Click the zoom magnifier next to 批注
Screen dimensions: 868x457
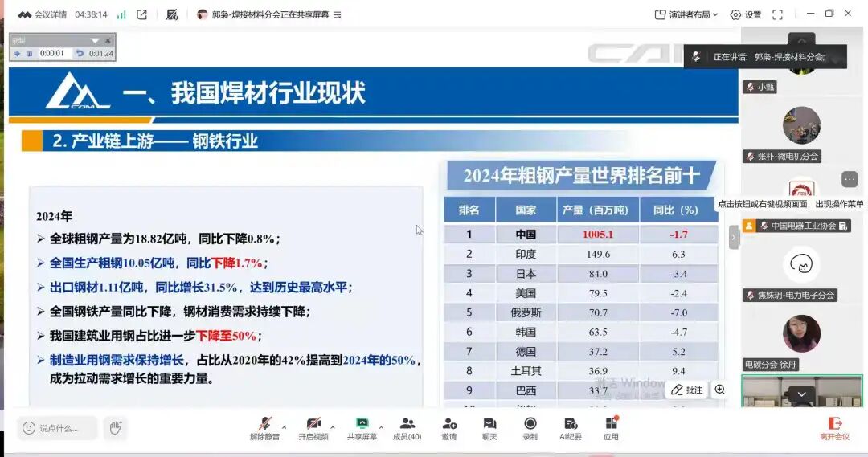coord(719,390)
